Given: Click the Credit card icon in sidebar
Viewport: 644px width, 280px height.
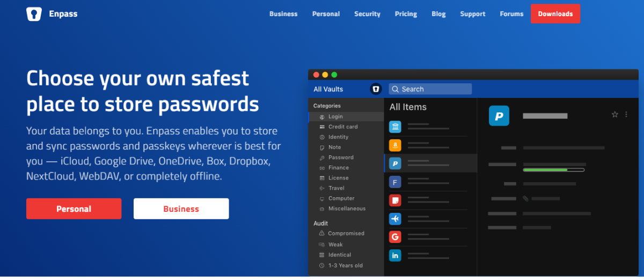Looking at the screenshot, I should 322,127.
